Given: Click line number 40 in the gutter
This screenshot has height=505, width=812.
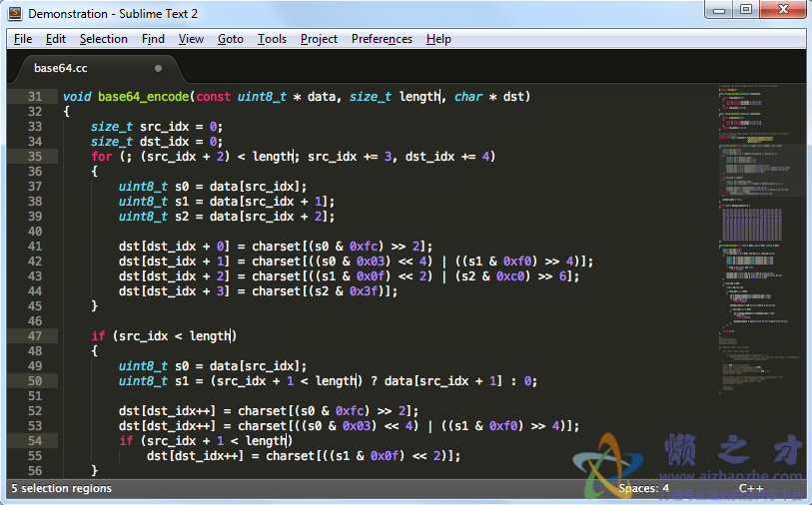Looking at the screenshot, I should pyautogui.click(x=35, y=232).
